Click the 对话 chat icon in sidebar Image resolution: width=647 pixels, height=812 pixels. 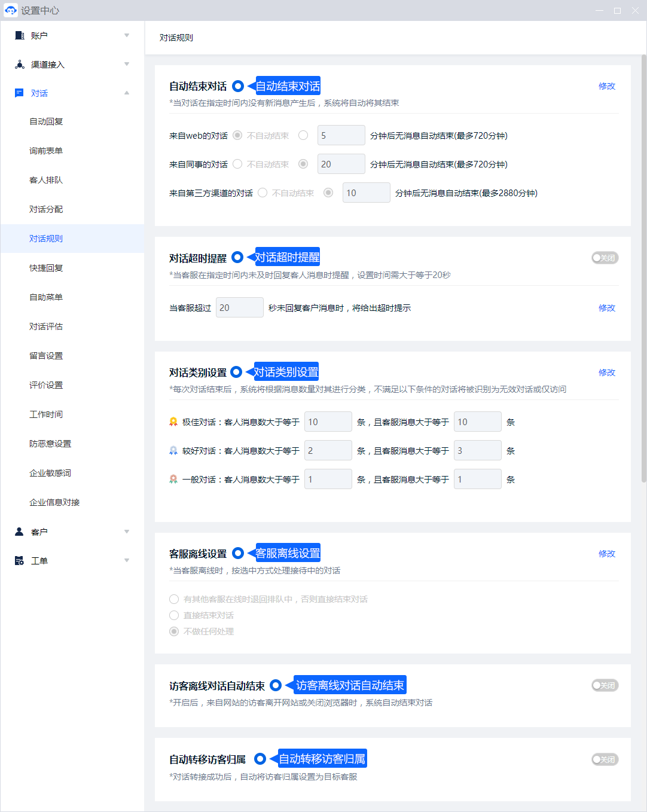coord(19,93)
